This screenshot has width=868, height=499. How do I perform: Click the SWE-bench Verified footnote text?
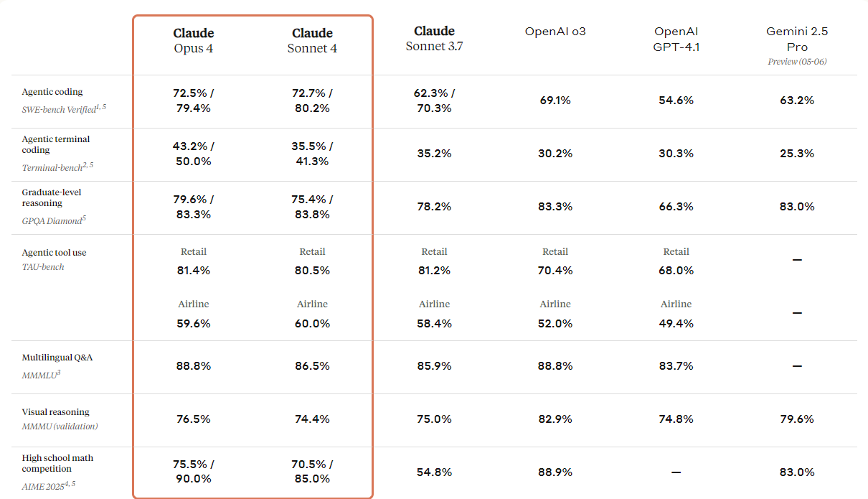(65, 108)
